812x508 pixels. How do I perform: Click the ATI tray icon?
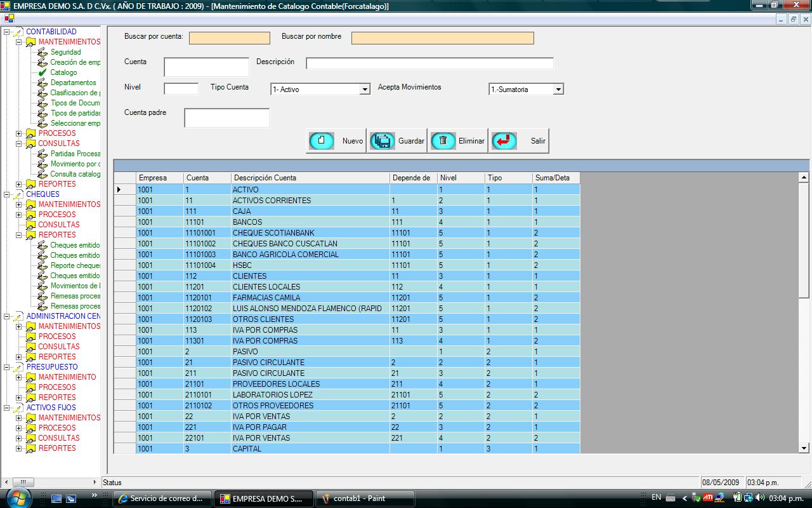click(707, 498)
